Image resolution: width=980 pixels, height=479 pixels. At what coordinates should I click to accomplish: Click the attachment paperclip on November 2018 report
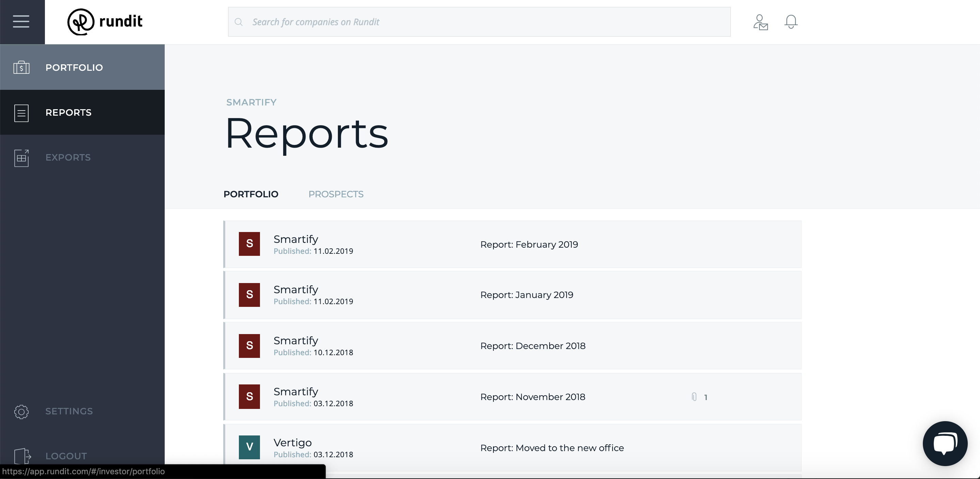tap(694, 397)
